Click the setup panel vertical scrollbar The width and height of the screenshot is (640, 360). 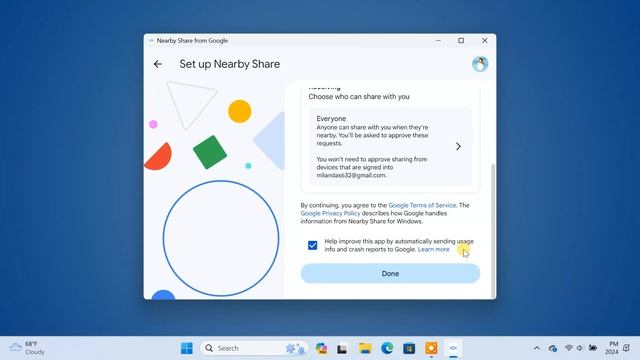click(x=493, y=231)
